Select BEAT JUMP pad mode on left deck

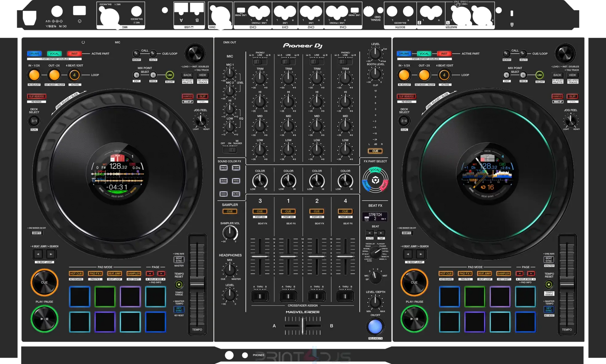click(115, 273)
